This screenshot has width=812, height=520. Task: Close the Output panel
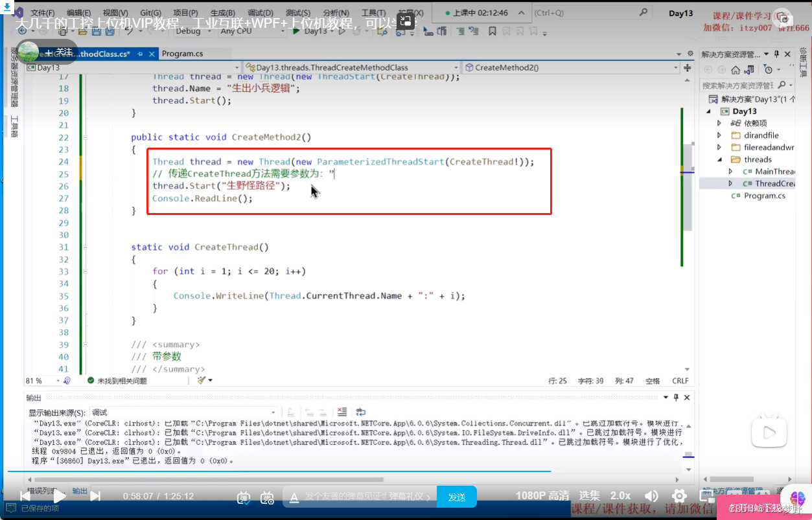coord(687,398)
